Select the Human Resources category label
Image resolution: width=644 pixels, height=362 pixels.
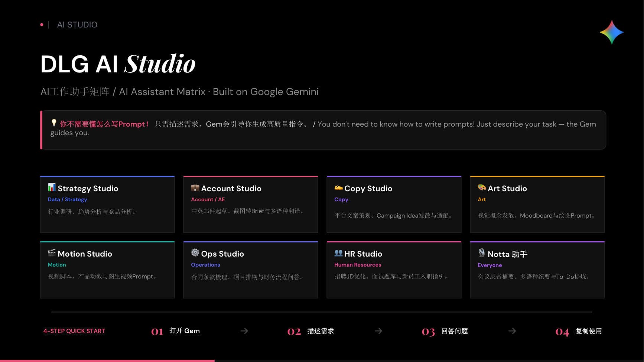357,265
